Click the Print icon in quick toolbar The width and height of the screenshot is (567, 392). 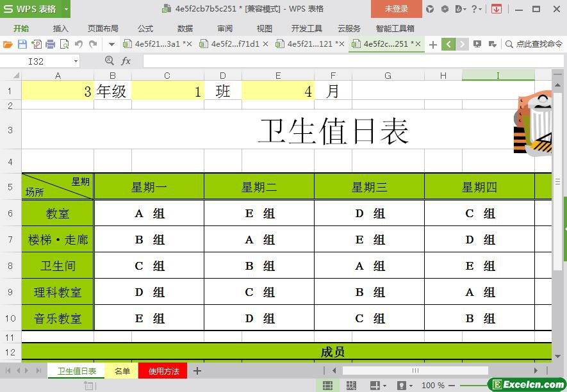tap(50, 44)
